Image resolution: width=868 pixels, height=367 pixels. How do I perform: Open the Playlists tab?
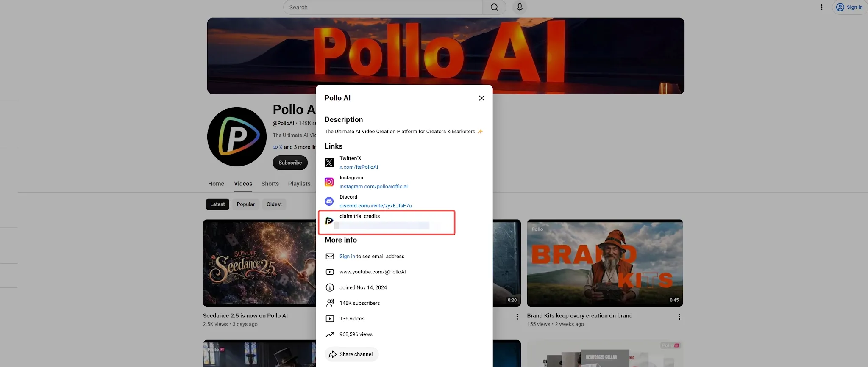[299, 184]
